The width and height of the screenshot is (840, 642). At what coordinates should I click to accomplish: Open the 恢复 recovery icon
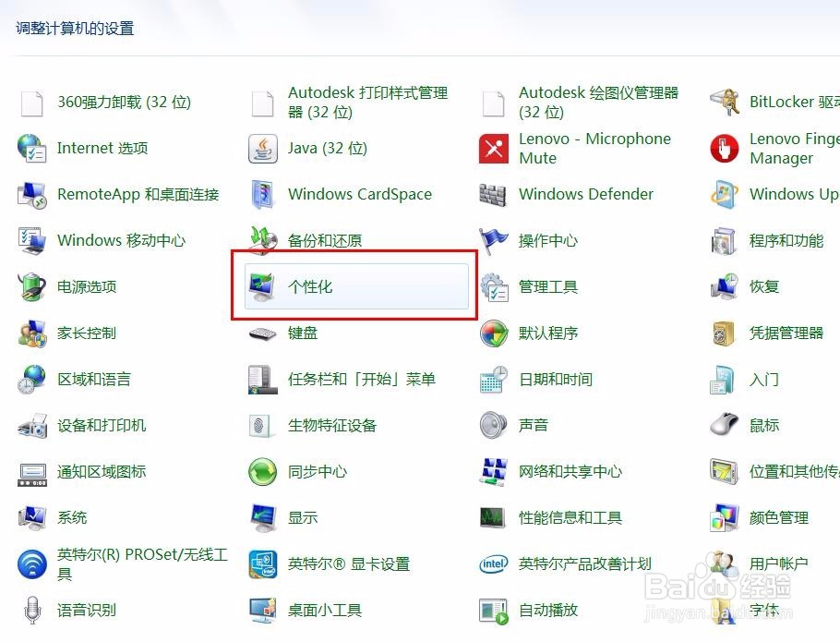[x=725, y=286]
